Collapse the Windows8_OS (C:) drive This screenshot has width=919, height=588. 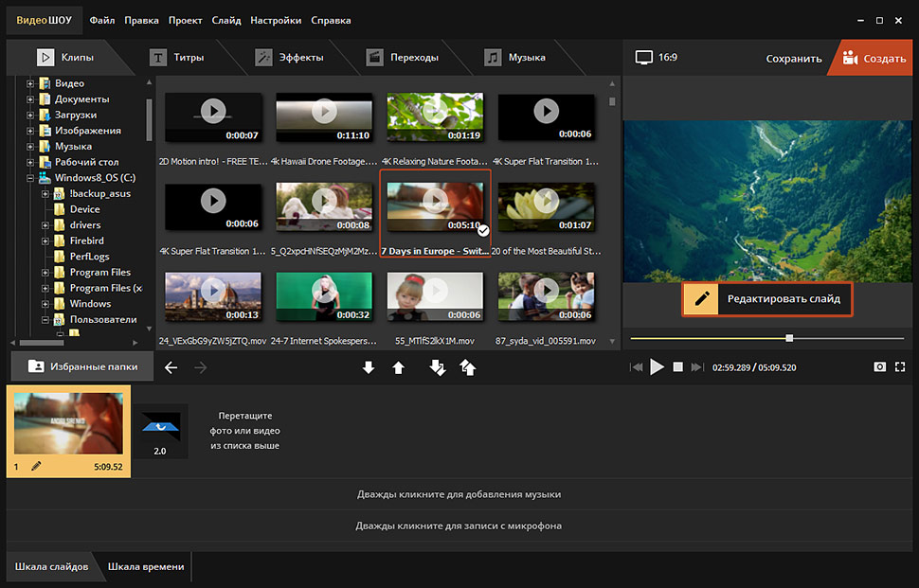[30, 178]
